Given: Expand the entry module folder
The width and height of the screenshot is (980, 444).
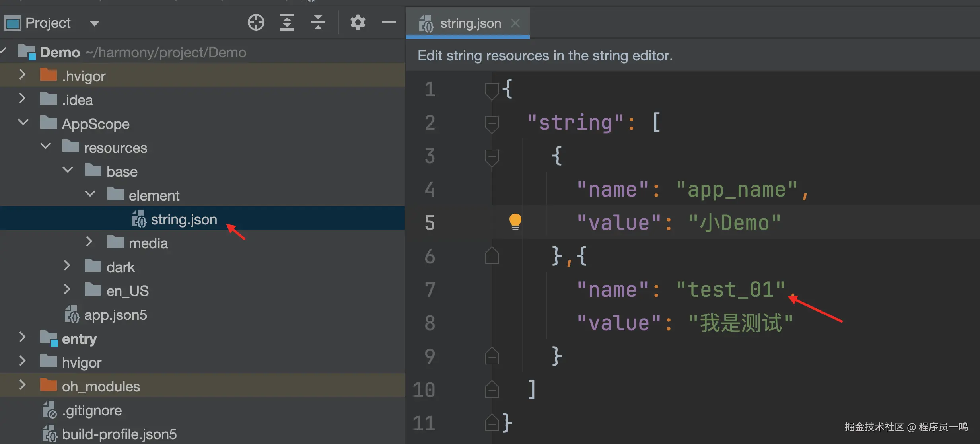Looking at the screenshot, I should pyautogui.click(x=23, y=338).
